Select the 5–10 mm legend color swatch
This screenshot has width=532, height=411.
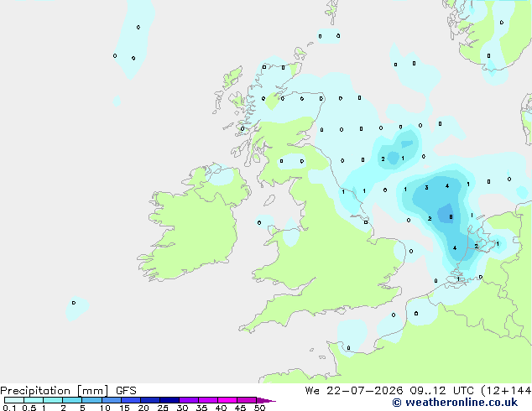click(91, 400)
